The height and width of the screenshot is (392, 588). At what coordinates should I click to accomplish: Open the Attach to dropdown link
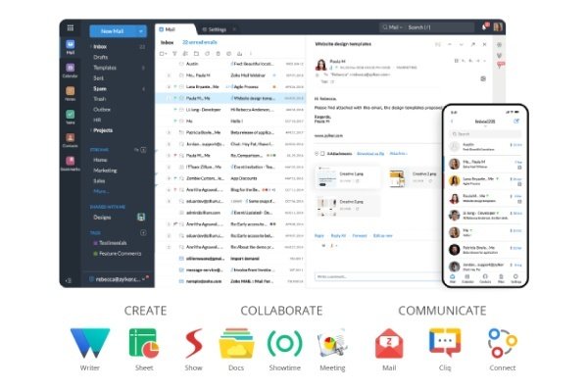(x=398, y=154)
